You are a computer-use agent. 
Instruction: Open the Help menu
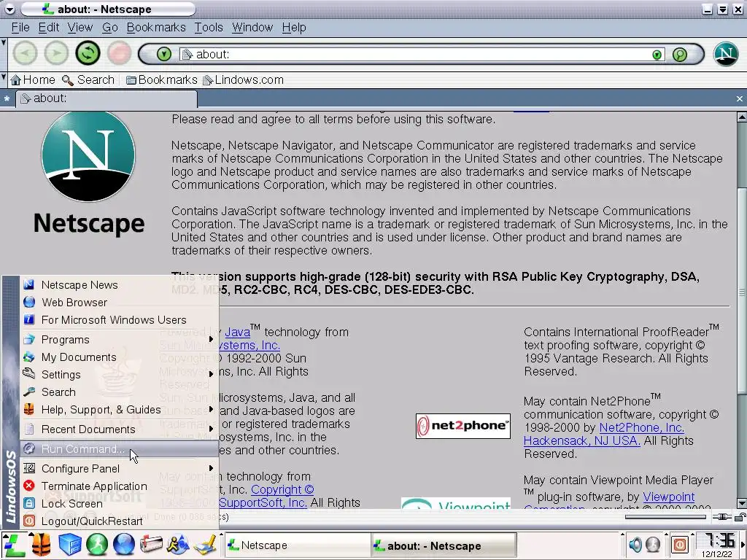tap(294, 28)
